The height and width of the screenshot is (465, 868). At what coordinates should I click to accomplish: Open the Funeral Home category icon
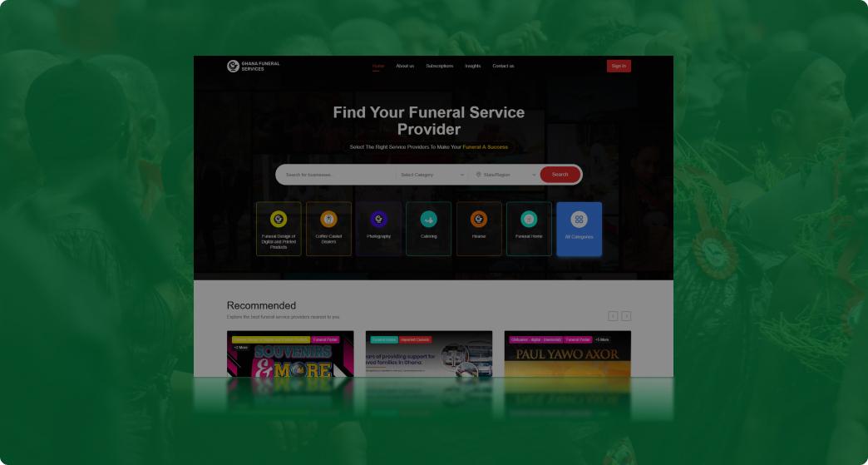(529, 220)
